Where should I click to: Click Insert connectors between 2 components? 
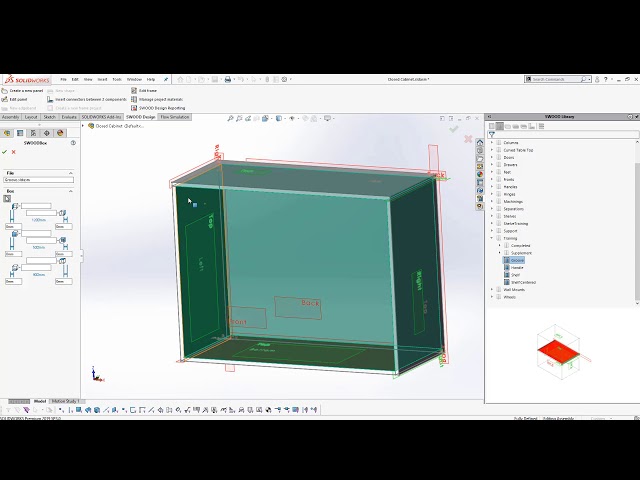[87, 99]
